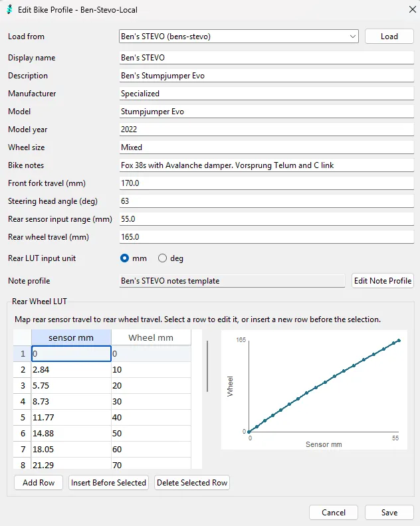Screen dimensions: 420x526
Task: Open the Edit Note Profile dialog
Action: (x=382, y=281)
